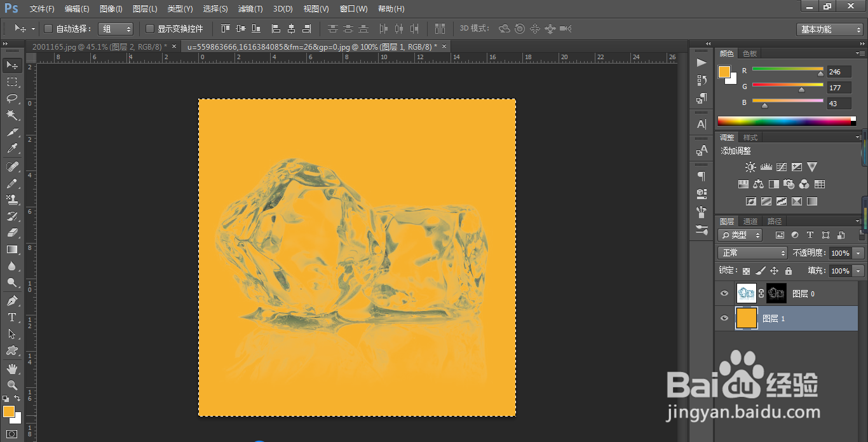868x442 pixels.
Task: Enable the 自动选择 checkbox
Action: click(48, 29)
